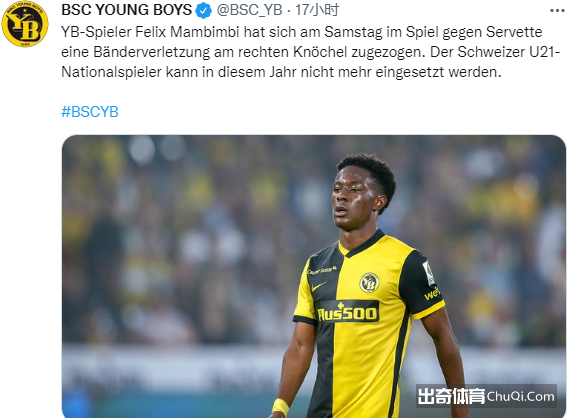Click the German tweet text body
This screenshot has height=418, width=567.
(x=310, y=52)
